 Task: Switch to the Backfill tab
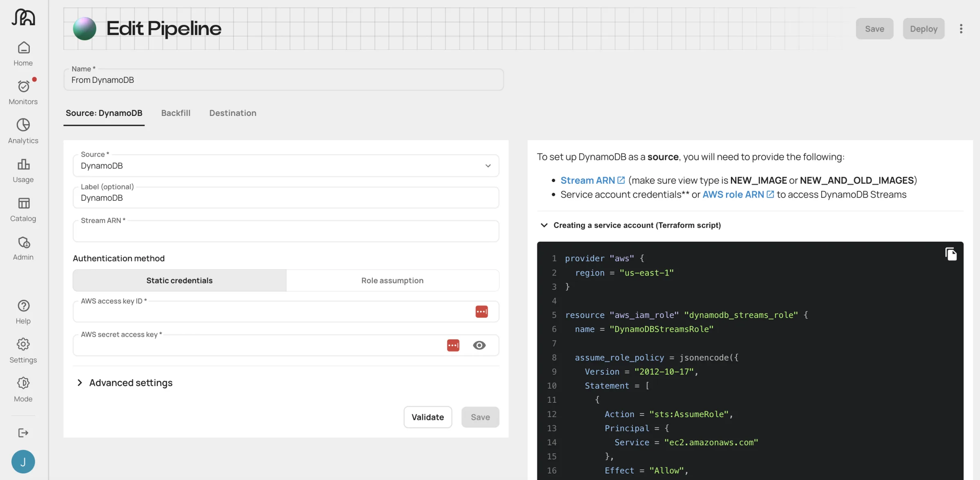[176, 113]
